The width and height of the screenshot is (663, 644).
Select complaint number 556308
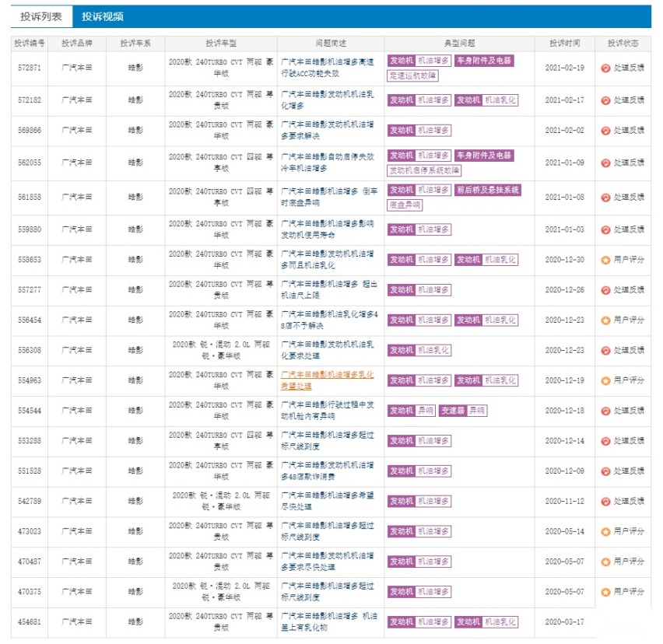pos(30,350)
